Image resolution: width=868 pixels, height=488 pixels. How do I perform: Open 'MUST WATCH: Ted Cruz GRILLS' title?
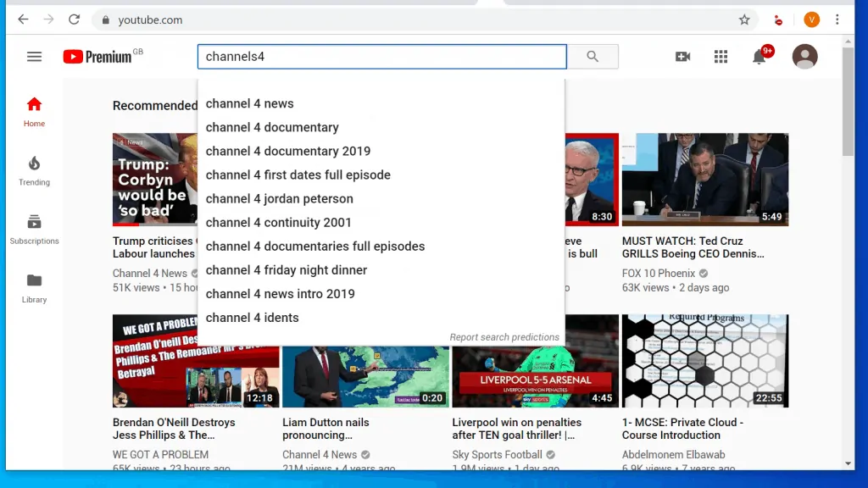[x=693, y=247]
